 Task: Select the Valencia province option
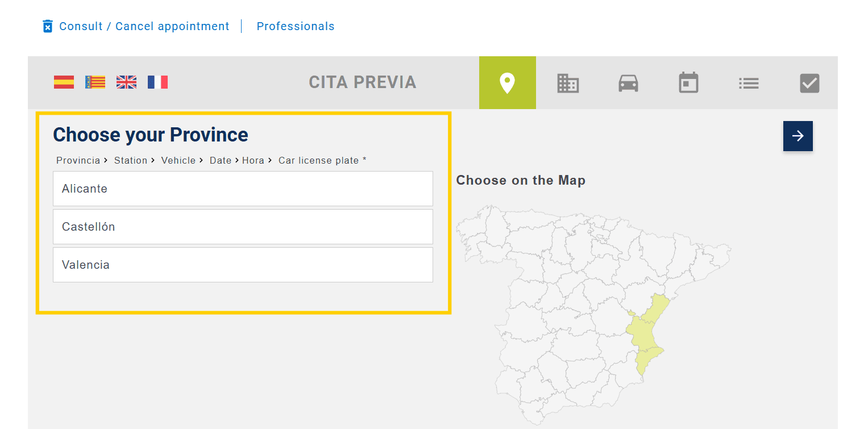[x=243, y=264]
